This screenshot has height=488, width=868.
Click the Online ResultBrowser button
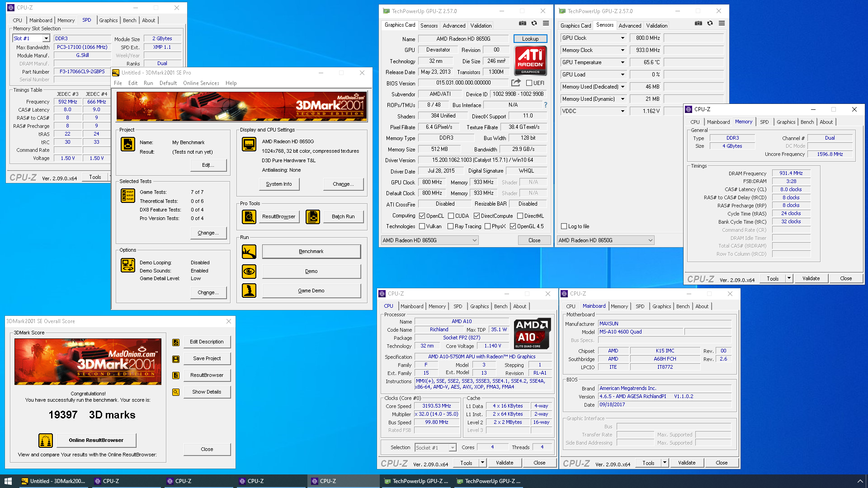[96, 441]
